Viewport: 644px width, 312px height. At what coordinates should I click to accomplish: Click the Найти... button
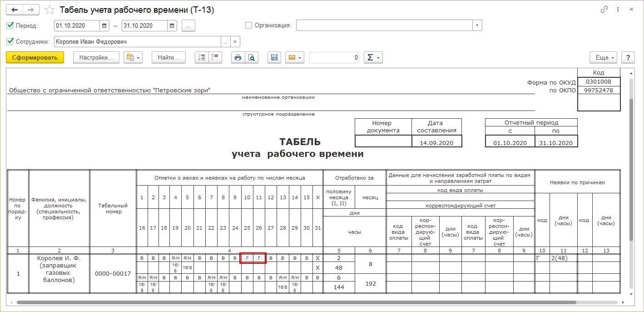coord(168,57)
